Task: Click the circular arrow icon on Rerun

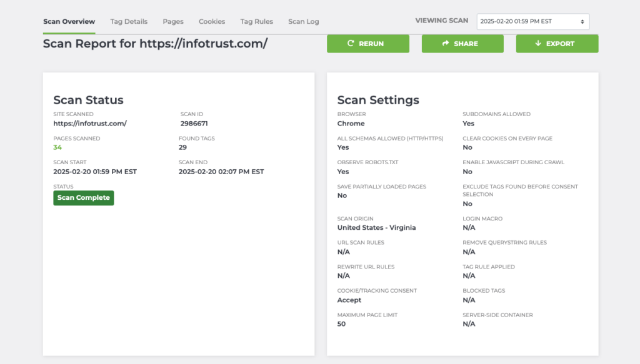Action: 351,44
